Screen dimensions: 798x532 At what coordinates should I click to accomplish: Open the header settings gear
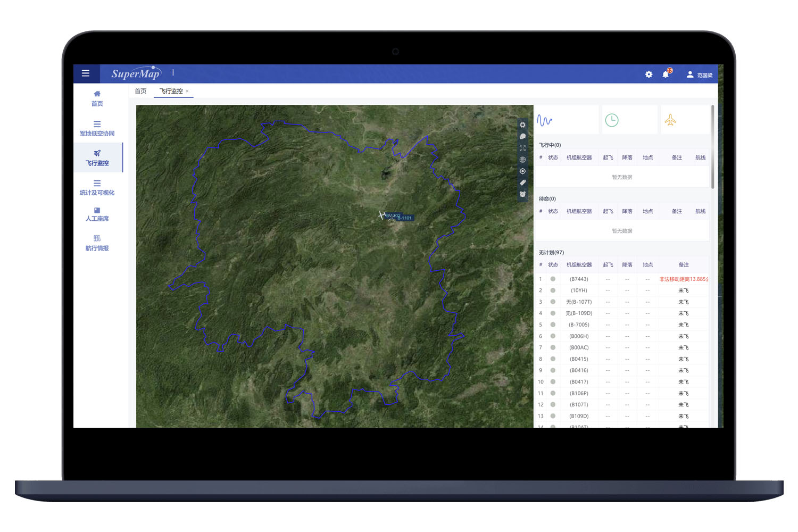(649, 74)
